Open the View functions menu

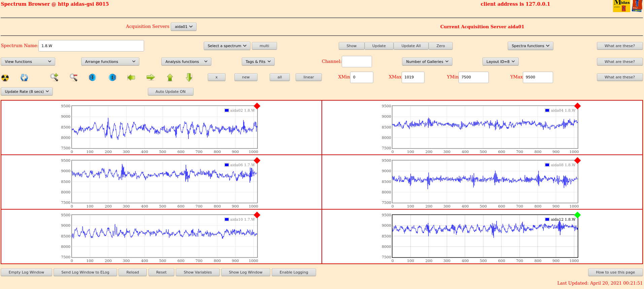coord(28,62)
